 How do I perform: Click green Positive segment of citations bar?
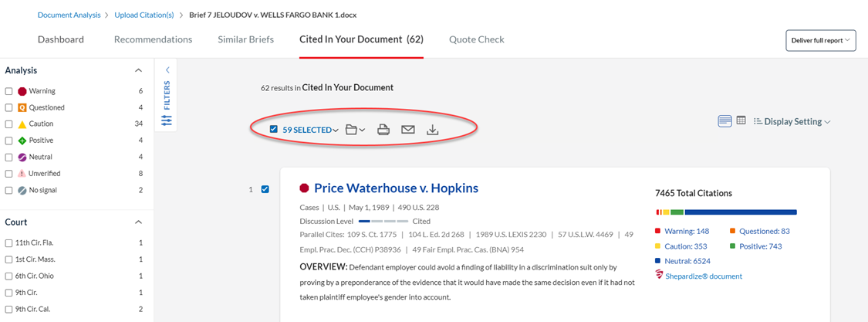click(x=677, y=212)
